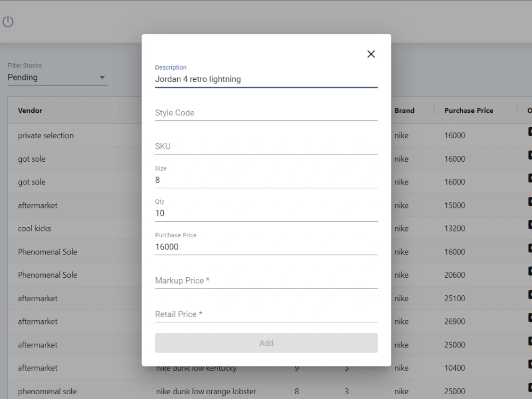Click the phenomenal sole lowercase vendor row
Image resolution: width=532 pixels, height=399 pixels.
coord(47,391)
